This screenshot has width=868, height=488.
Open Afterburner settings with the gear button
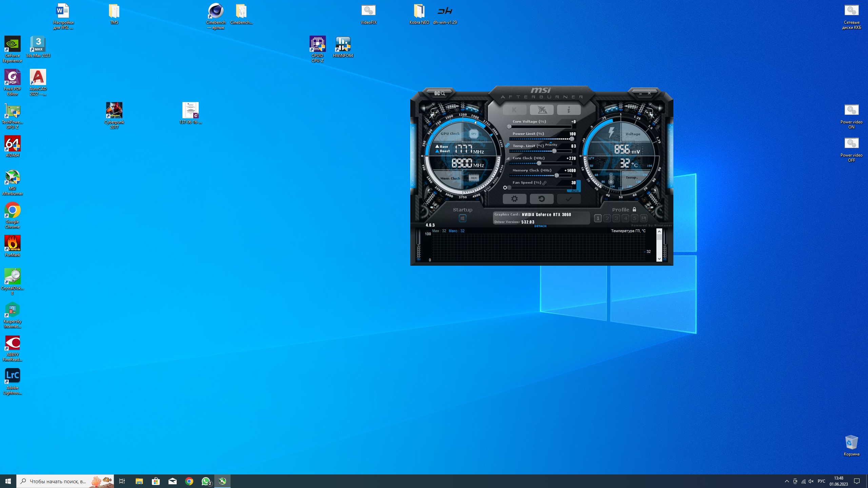coord(514,199)
